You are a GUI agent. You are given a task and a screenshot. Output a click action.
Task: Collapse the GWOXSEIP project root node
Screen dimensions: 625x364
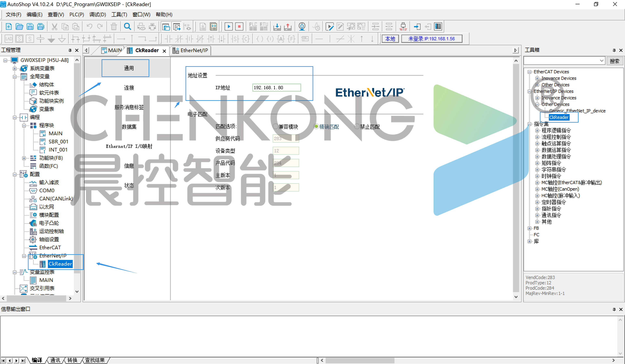(5, 60)
